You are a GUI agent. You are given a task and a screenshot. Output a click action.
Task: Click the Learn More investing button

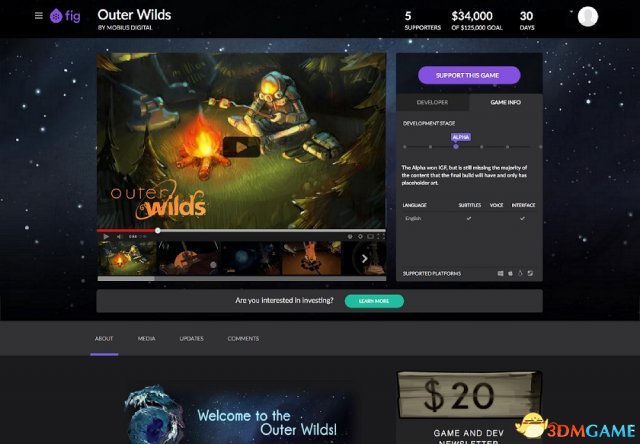(x=374, y=301)
